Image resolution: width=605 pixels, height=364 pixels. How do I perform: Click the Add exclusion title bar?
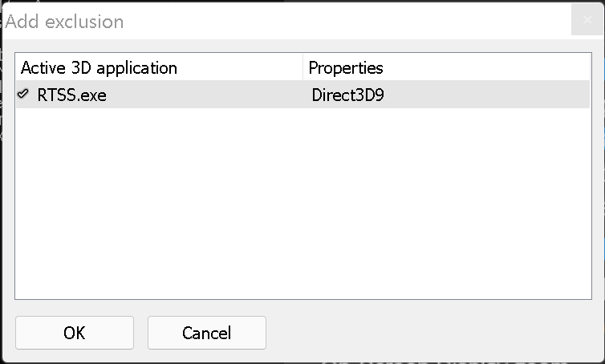click(x=321, y=21)
